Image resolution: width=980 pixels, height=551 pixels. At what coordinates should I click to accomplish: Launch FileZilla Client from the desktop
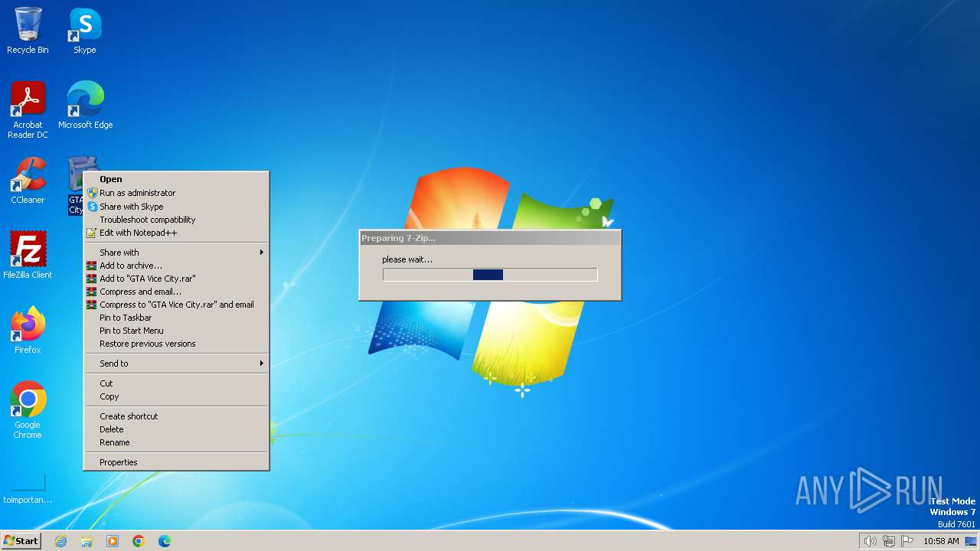tap(28, 256)
